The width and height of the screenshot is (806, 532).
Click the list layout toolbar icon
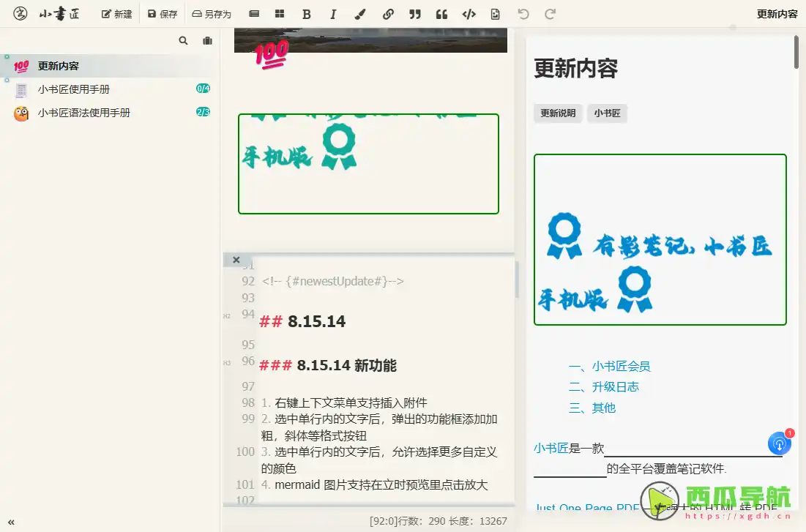254,14
